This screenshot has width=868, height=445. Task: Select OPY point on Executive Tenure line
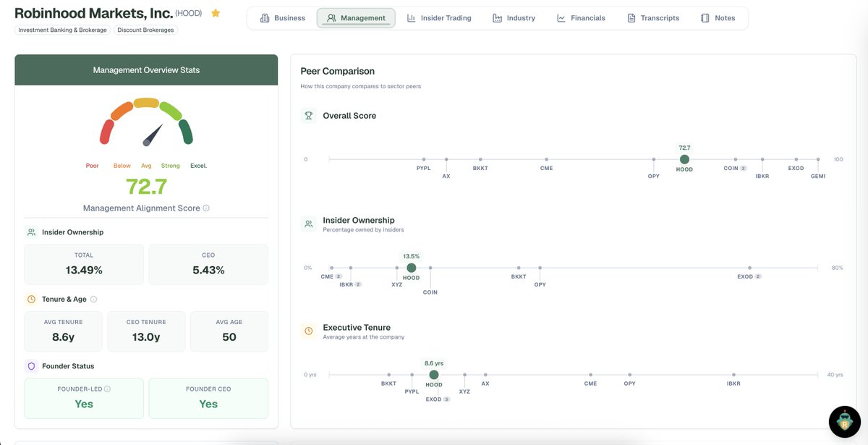point(629,375)
